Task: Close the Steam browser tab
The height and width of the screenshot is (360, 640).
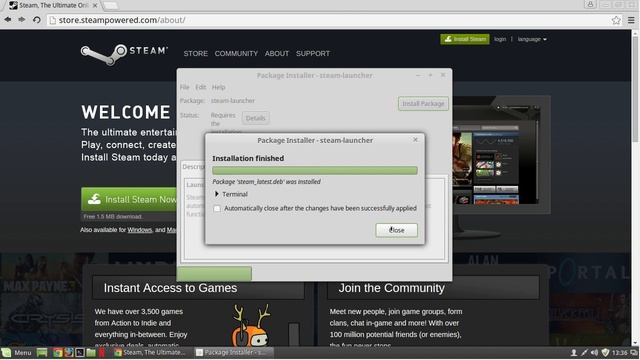Action: click(x=95, y=5)
